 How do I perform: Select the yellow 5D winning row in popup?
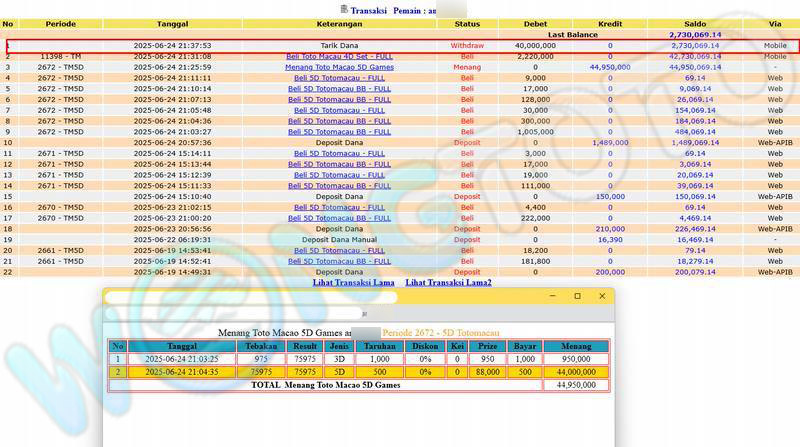360,371
